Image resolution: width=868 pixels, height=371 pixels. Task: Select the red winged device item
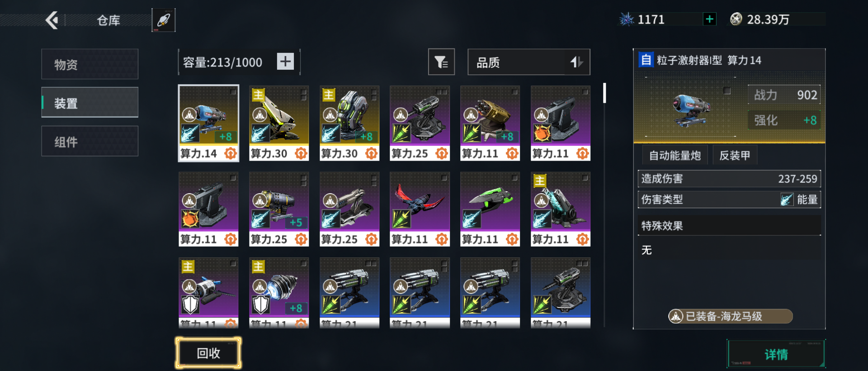[x=420, y=209]
